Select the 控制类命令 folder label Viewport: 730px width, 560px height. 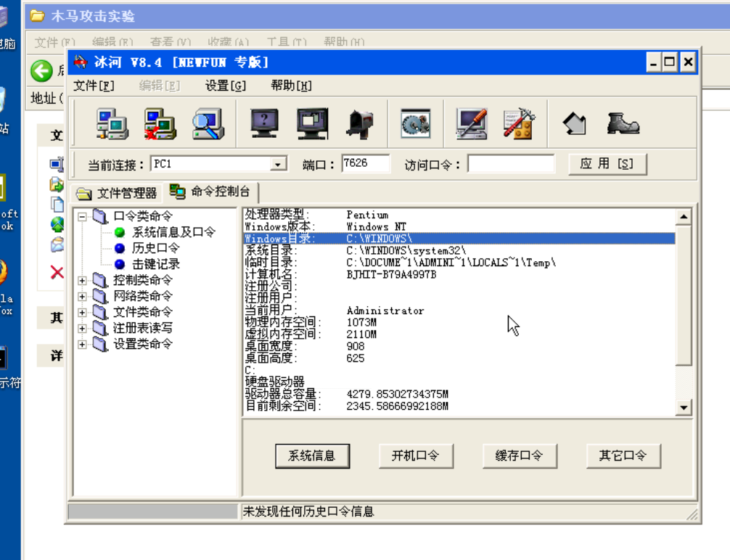coord(143,280)
